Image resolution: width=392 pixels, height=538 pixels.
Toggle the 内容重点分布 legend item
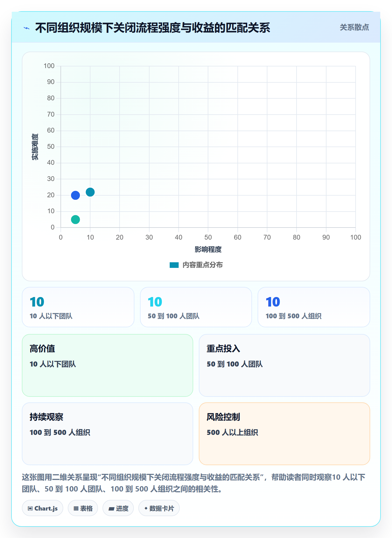pyautogui.click(x=196, y=265)
